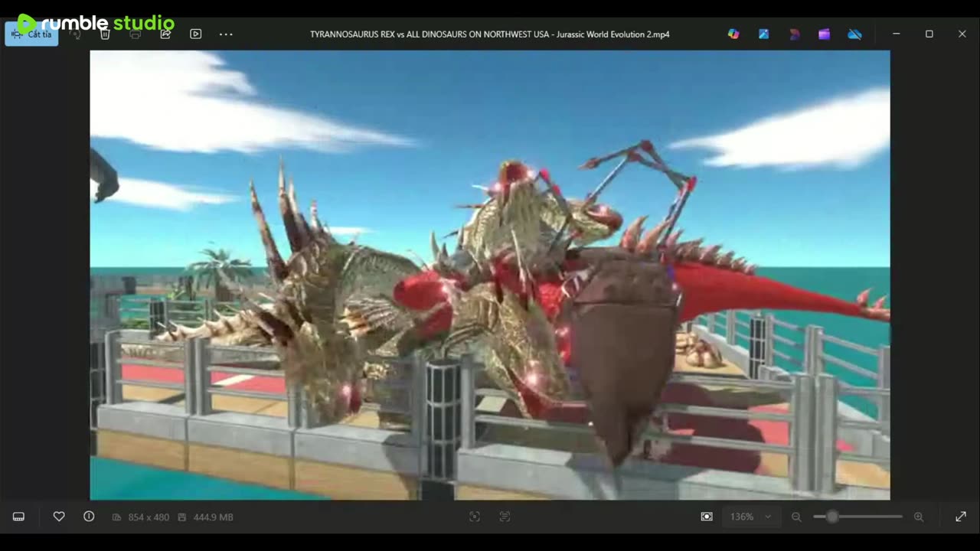Delete the video with the trash icon
The height and width of the screenshot is (551, 980).
[x=106, y=34]
